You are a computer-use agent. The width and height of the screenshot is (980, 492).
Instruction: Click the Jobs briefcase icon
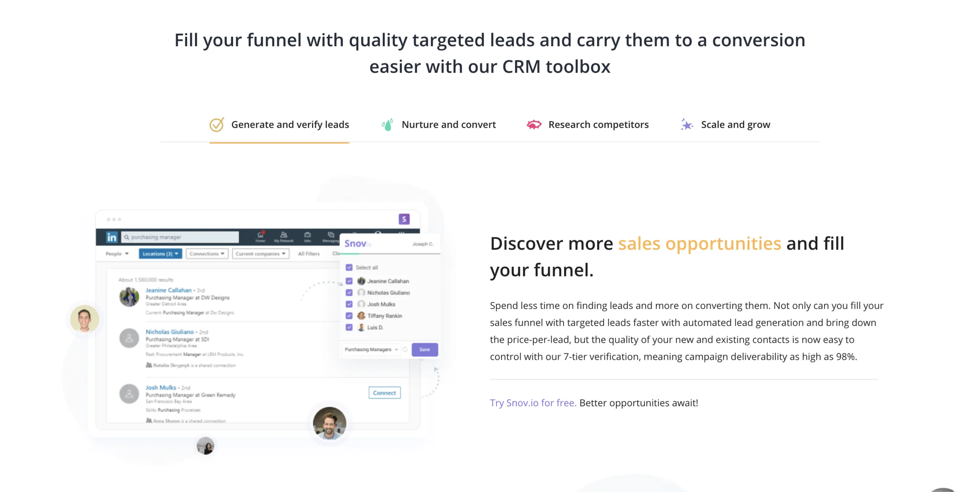(x=307, y=237)
